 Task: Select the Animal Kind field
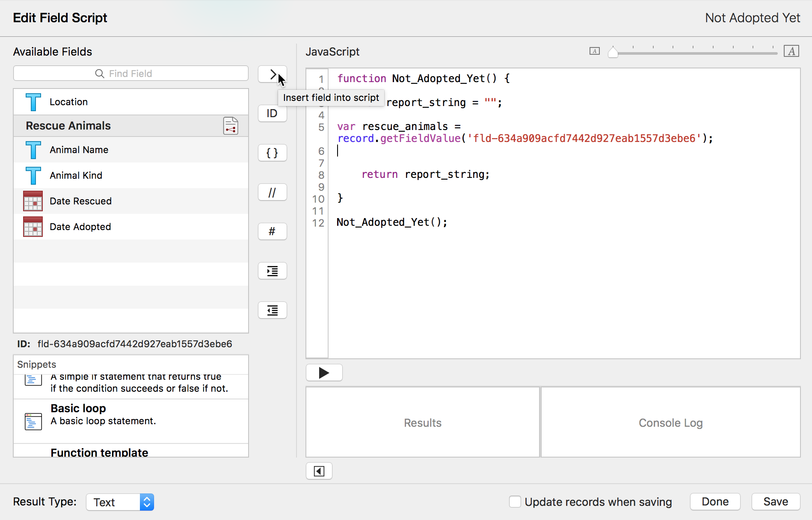pos(131,175)
